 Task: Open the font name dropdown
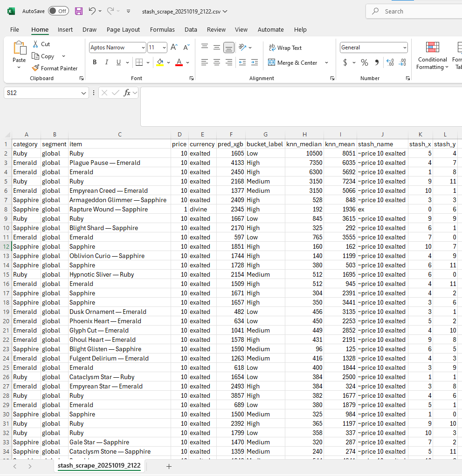[x=143, y=48]
